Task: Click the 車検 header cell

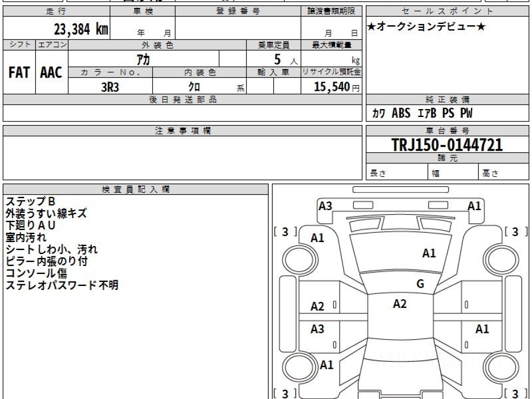Action: [x=143, y=12]
